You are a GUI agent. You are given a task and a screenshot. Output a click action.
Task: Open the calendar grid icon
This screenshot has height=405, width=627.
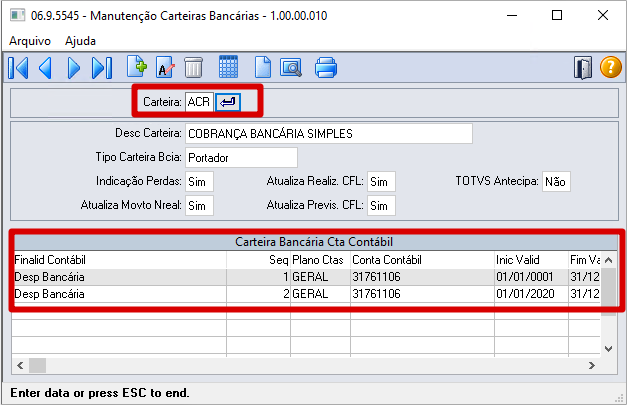coord(228,66)
